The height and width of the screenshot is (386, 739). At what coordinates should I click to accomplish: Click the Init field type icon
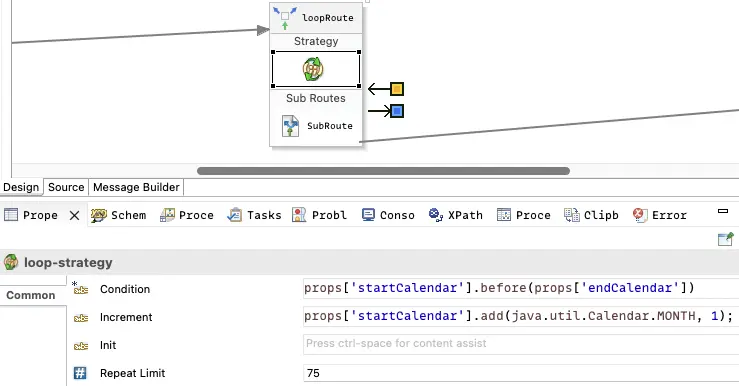pyautogui.click(x=81, y=346)
